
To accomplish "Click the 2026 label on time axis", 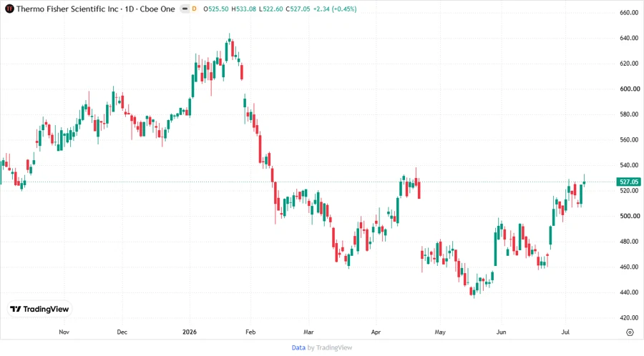I will (190, 332).
